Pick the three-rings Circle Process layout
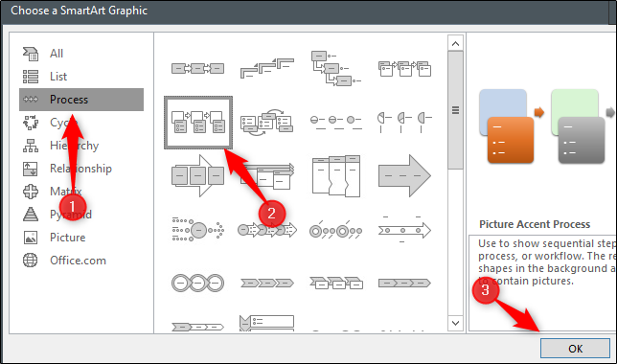The height and width of the screenshot is (364, 617). (x=198, y=283)
